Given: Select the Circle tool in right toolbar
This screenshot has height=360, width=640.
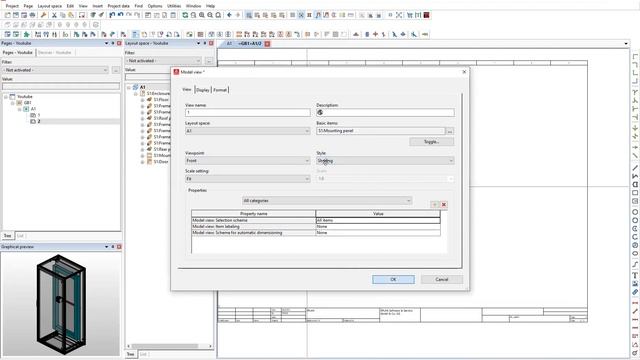Looking at the screenshot, I should (635, 212).
